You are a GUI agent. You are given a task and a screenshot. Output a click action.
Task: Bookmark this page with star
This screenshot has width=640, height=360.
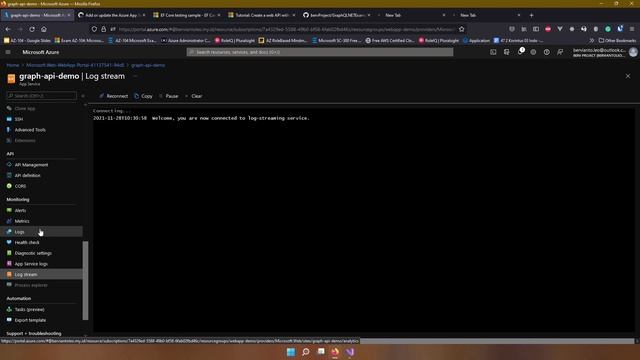click(x=462, y=29)
